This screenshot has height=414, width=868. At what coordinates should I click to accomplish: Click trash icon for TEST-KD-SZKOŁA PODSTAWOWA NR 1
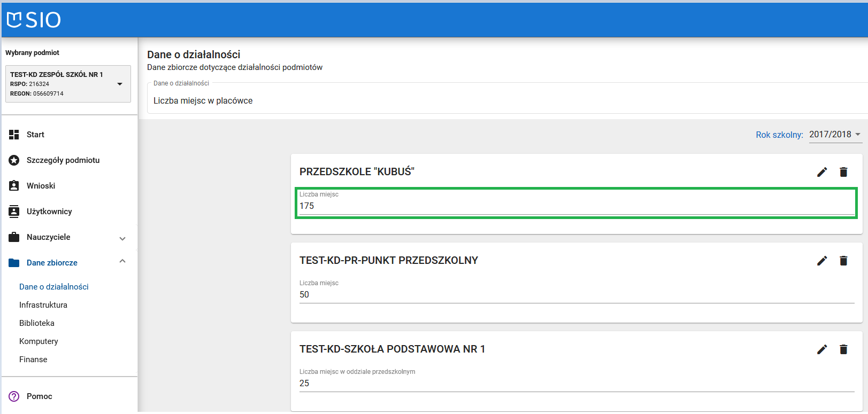843,349
